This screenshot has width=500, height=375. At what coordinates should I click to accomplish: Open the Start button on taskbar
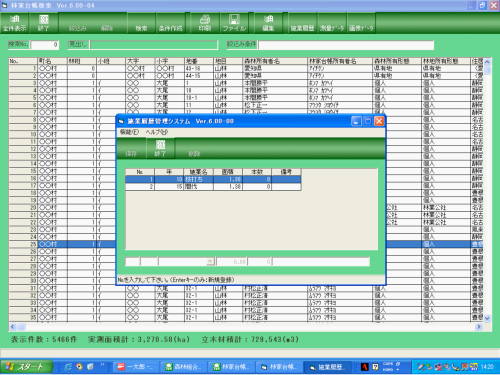point(27,367)
